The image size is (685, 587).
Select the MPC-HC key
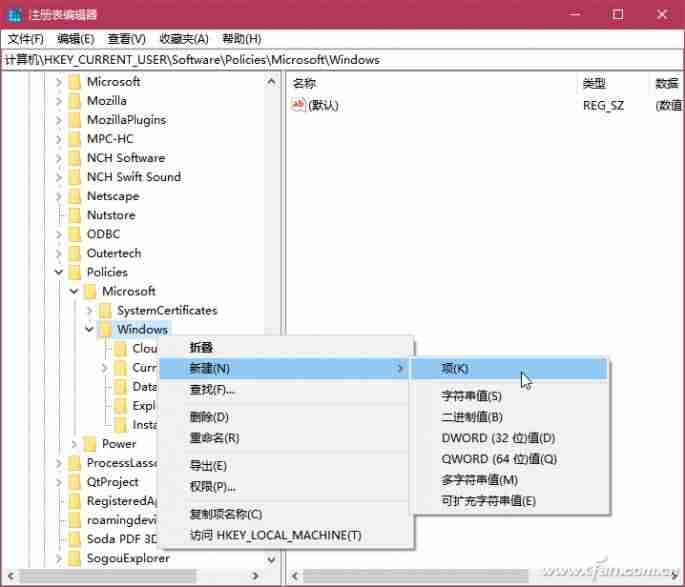click(110, 139)
